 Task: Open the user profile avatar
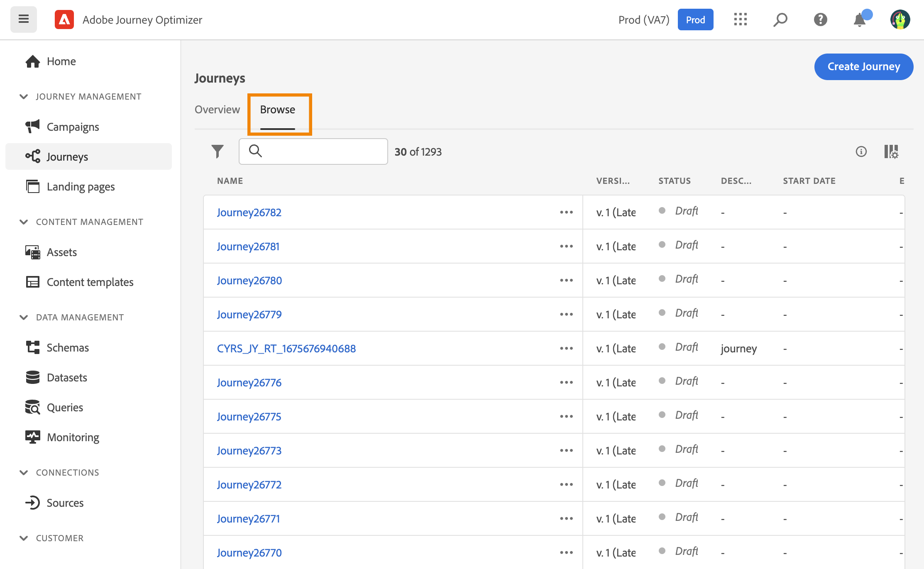900,20
